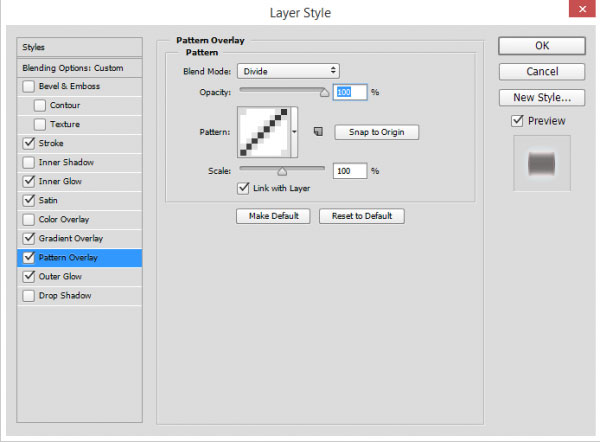
Task: Enable the Texture checkbox
Action: 39,124
